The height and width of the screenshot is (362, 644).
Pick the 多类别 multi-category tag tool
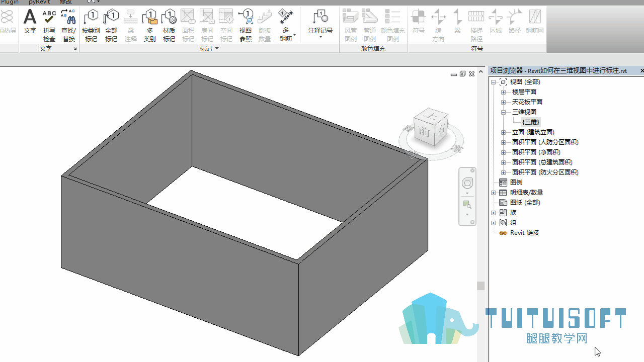click(150, 26)
